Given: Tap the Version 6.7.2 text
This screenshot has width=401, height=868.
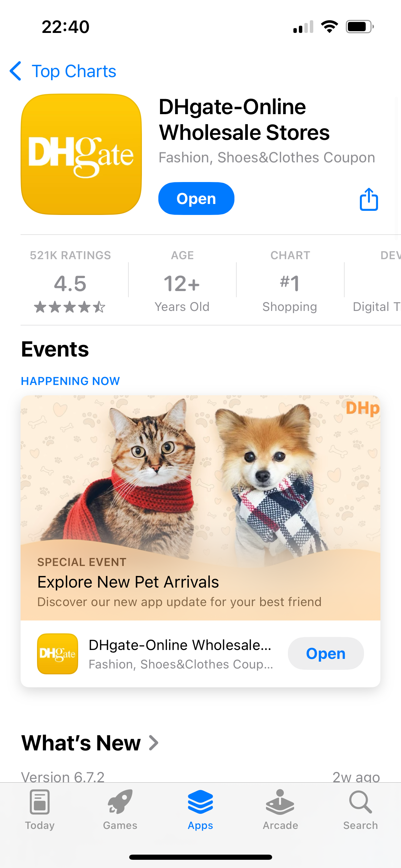Looking at the screenshot, I should 63,776.
